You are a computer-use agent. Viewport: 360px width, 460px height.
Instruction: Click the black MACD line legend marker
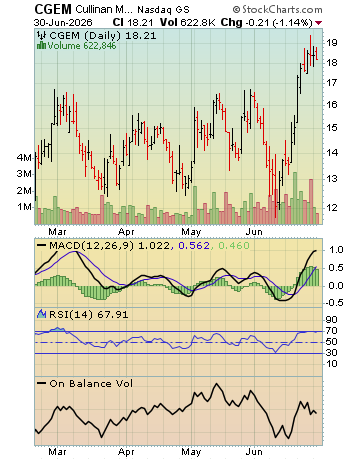pyautogui.click(x=41, y=245)
